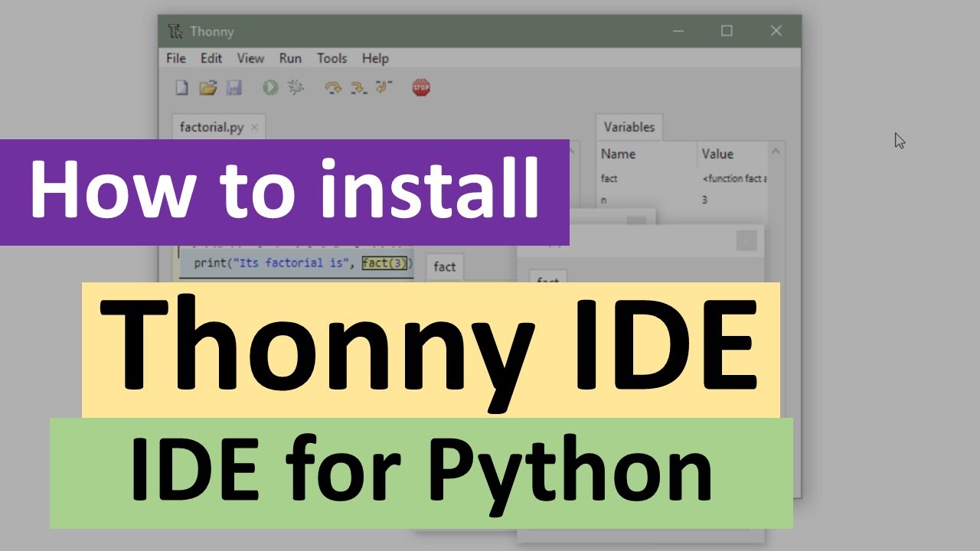Open the Tools menu

point(332,58)
